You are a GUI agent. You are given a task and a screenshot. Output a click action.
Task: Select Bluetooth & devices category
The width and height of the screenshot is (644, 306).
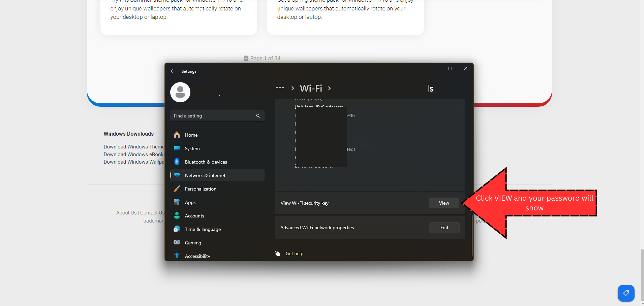(x=217, y=162)
